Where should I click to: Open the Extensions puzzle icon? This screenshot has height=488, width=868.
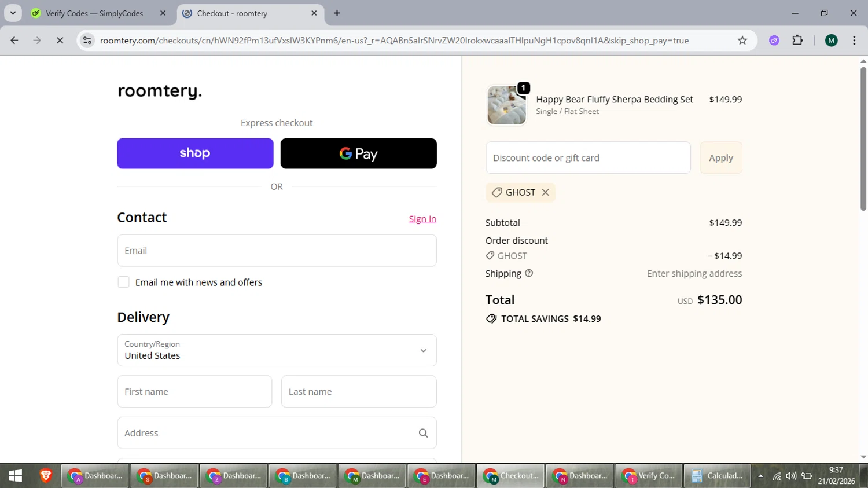point(797,41)
